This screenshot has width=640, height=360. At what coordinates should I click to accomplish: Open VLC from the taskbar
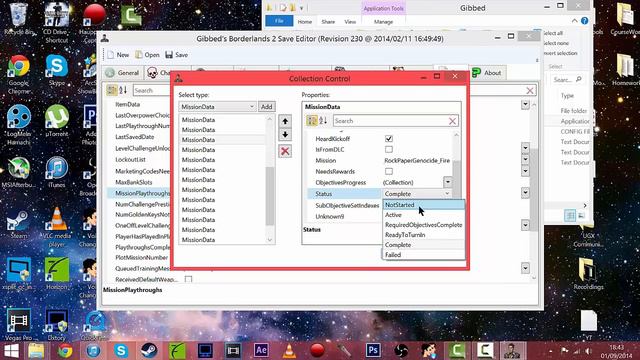tap(289, 351)
